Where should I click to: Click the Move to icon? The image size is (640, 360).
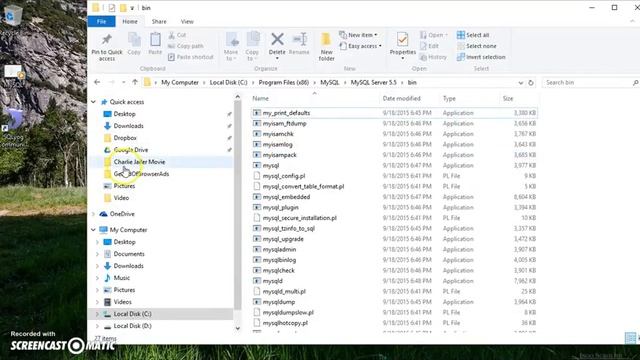pyautogui.click(x=231, y=40)
